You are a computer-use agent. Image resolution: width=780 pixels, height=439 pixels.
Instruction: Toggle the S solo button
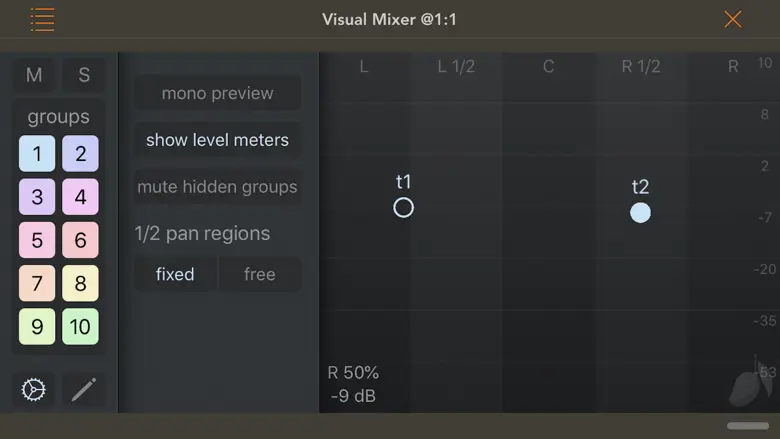coord(84,75)
